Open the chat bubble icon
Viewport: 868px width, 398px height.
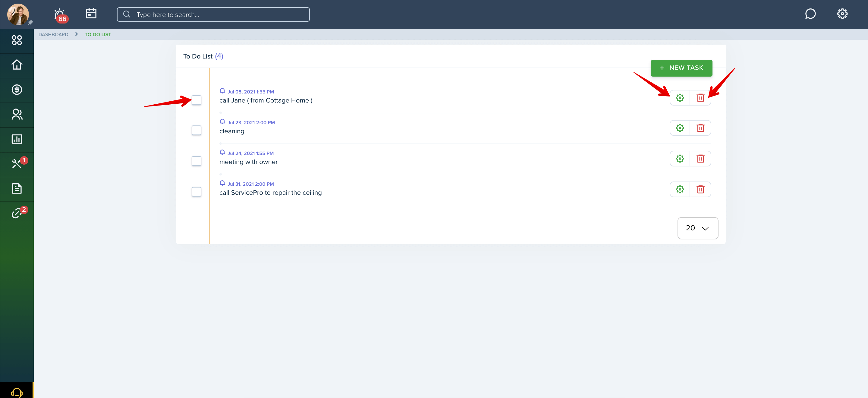810,14
